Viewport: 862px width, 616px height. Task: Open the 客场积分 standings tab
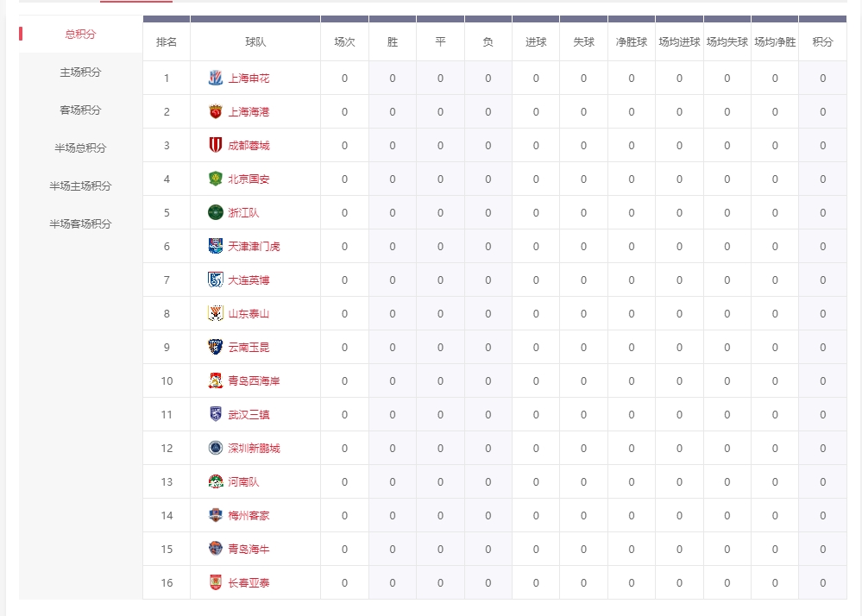coord(80,110)
